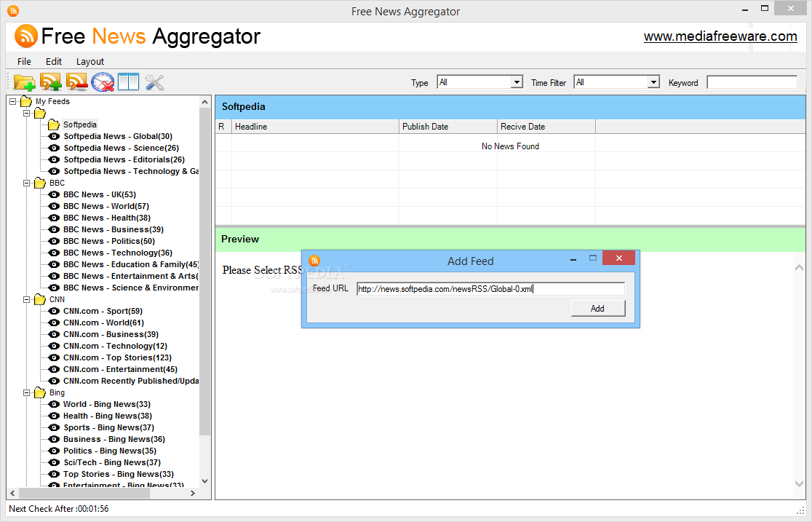The width and height of the screenshot is (812, 522).
Task: Click the Add button in Add Feed dialog
Action: [x=598, y=309]
